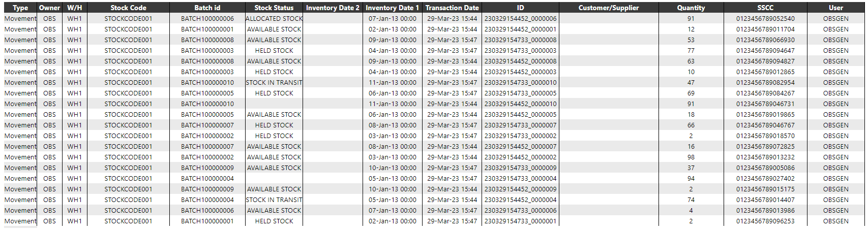This screenshot has width=868, height=233.
Task: Sort by the Stock Code column header
Action: pyautogui.click(x=128, y=8)
